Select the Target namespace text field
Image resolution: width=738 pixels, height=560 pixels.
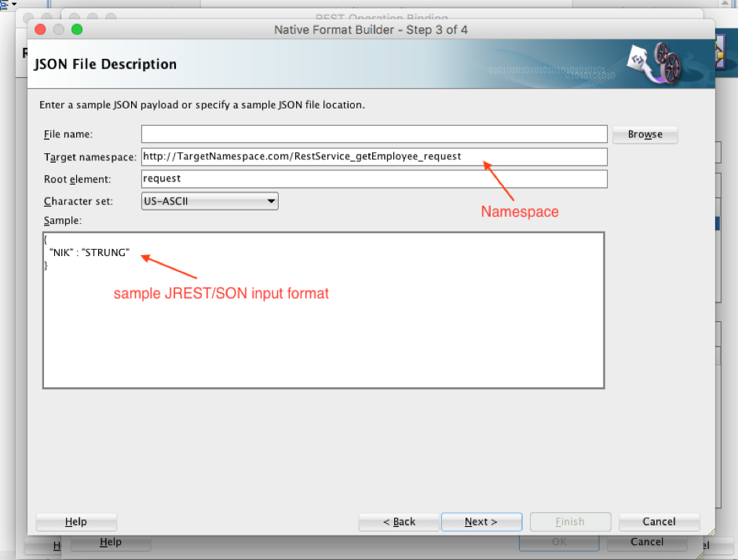(374, 156)
